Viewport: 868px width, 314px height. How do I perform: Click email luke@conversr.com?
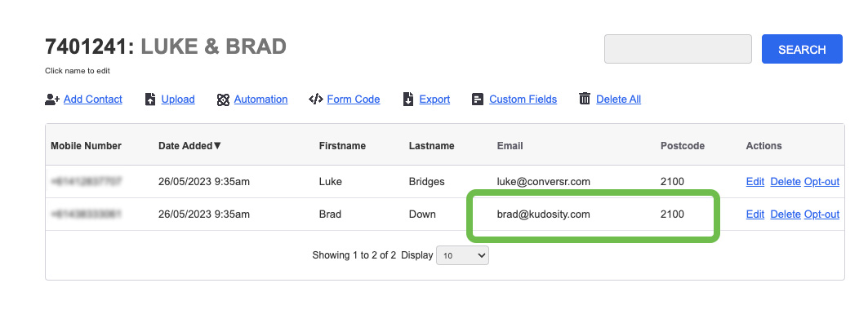544,181
